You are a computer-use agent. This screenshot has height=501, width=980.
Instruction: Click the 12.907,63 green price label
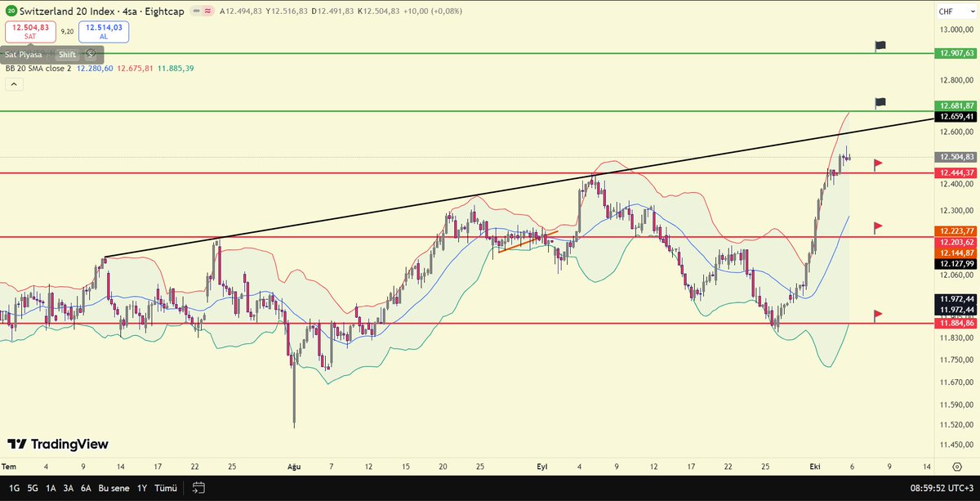pos(957,52)
